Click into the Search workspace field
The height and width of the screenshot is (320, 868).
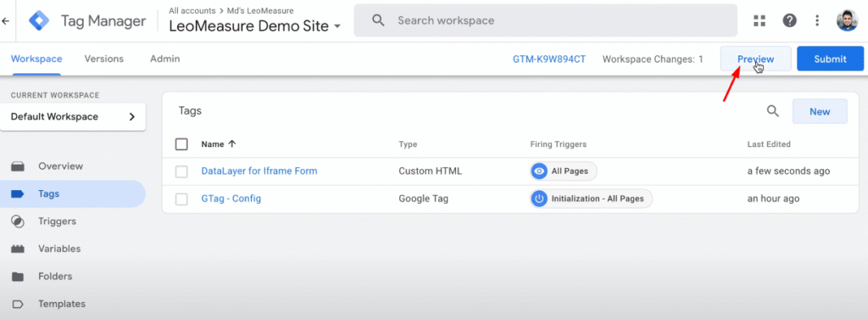pyautogui.click(x=546, y=20)
